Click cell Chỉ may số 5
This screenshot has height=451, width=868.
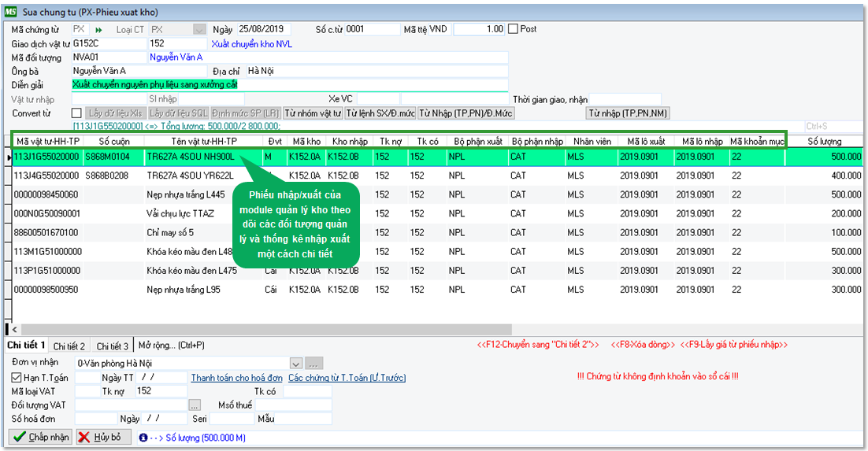[x=170, y=232]
